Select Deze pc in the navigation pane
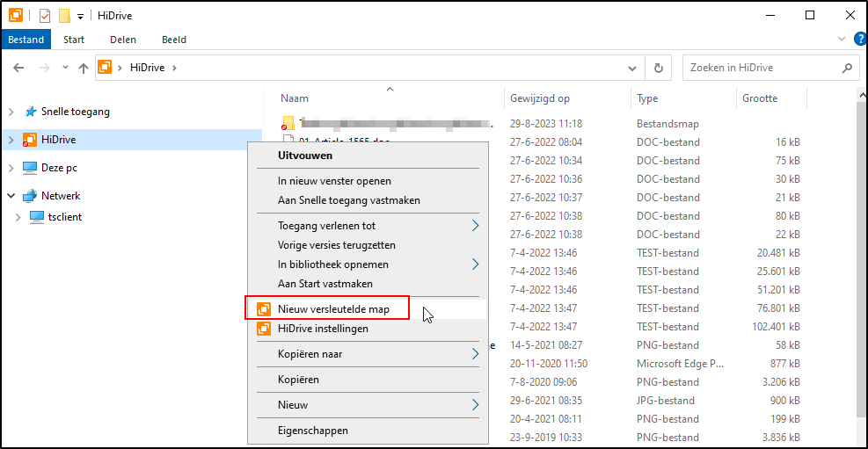 click(59, 168)
